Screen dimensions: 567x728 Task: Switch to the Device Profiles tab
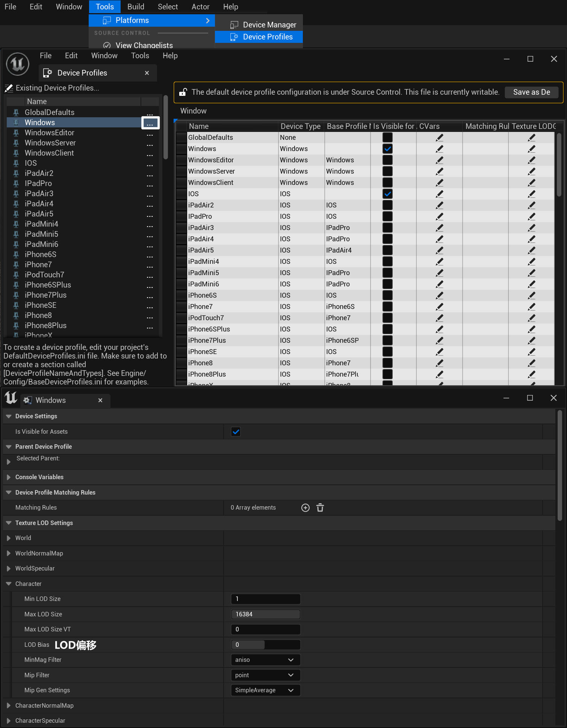click(98, 73)
